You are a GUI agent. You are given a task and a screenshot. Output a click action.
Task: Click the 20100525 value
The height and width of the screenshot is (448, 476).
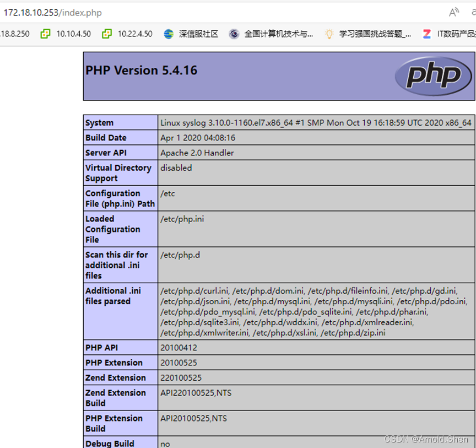point(178,363)
